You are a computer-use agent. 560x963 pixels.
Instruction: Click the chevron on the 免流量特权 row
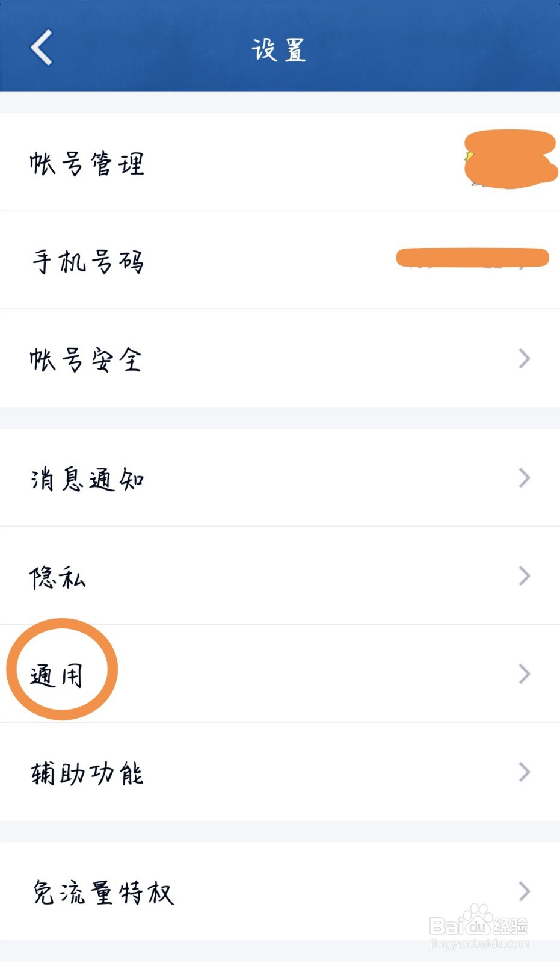(x=525, y=891)
